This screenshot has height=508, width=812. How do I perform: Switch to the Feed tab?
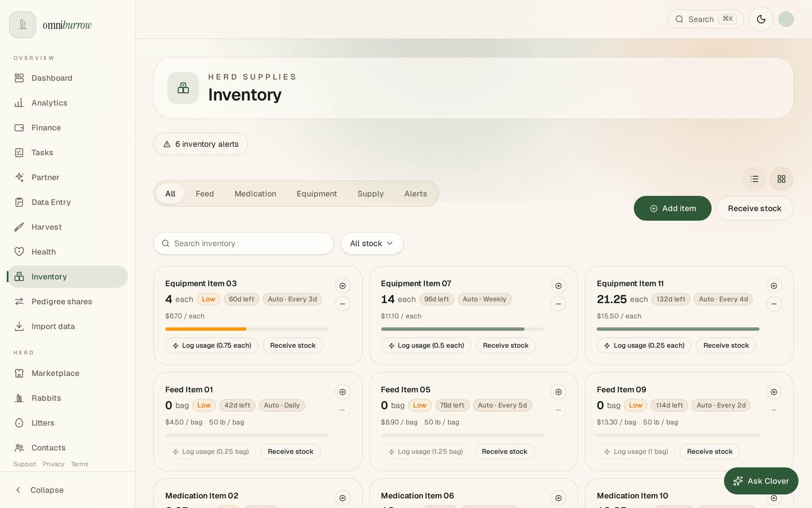click(x=205, y=194)
